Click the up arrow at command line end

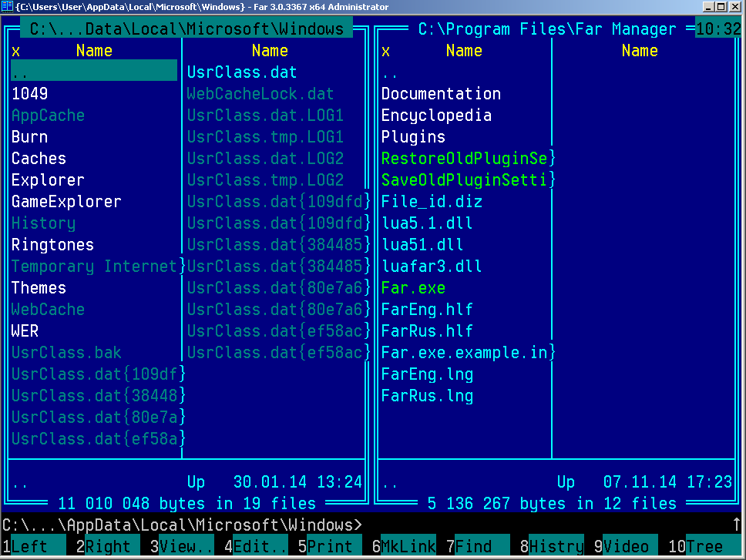pos(737,525)
